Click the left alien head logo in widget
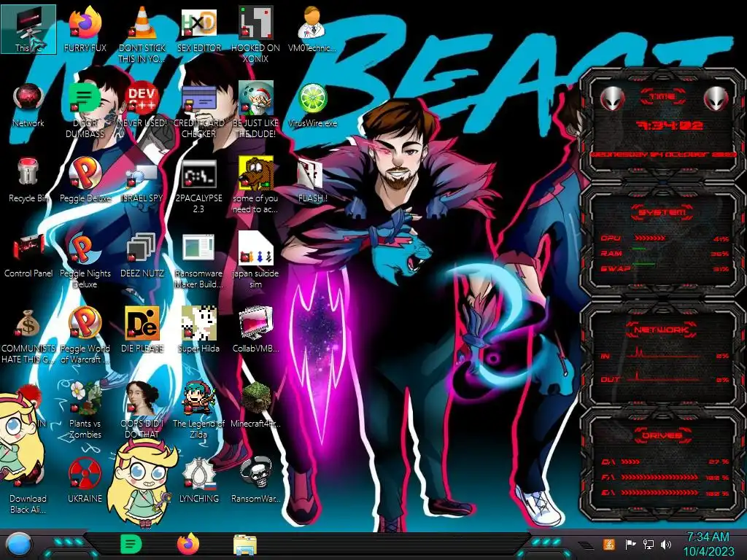 pos(612,99)
